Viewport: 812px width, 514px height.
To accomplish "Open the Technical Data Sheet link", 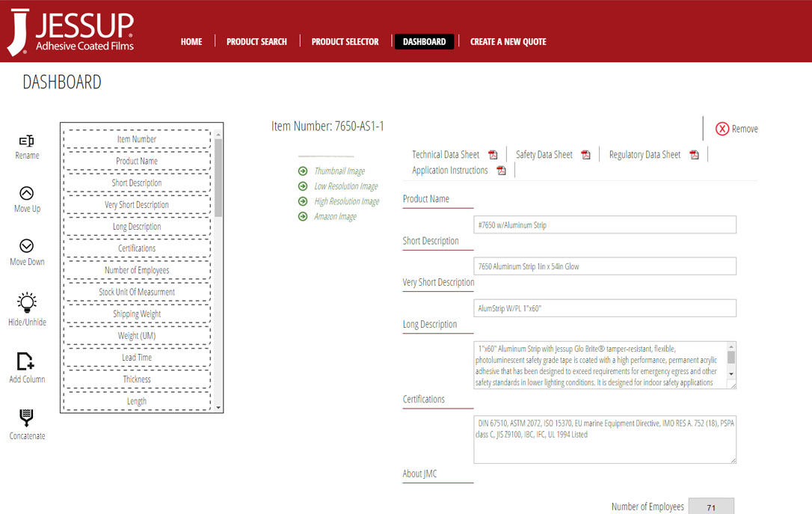I will pos(446,154).
